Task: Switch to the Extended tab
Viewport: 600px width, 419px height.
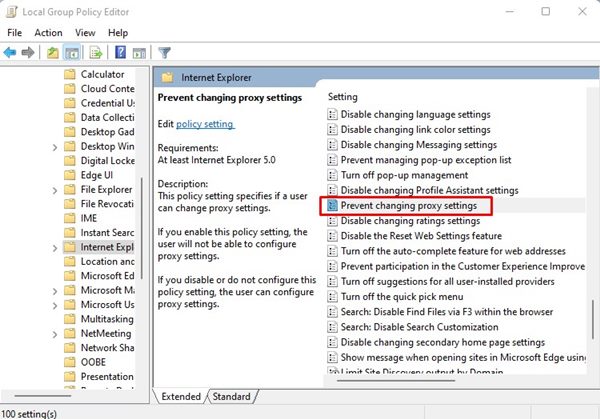Action: point(181,396)
